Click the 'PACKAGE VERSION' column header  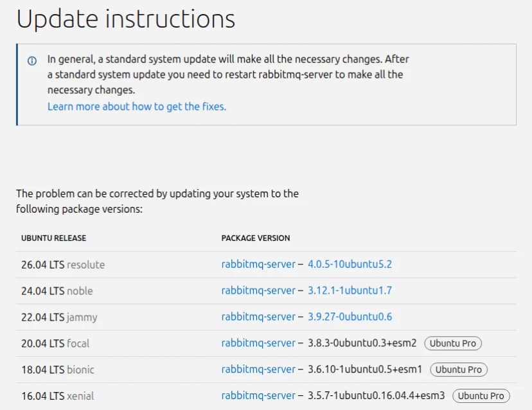tap(256, 238)
